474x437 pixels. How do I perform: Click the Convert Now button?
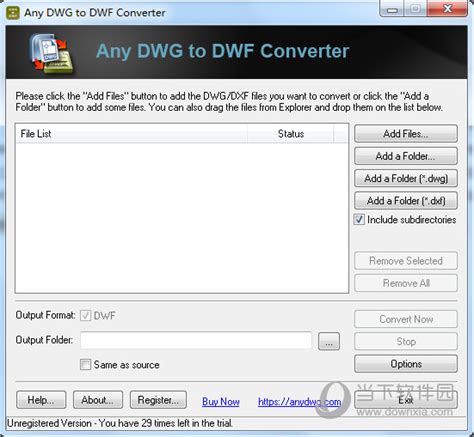[406, 319]
